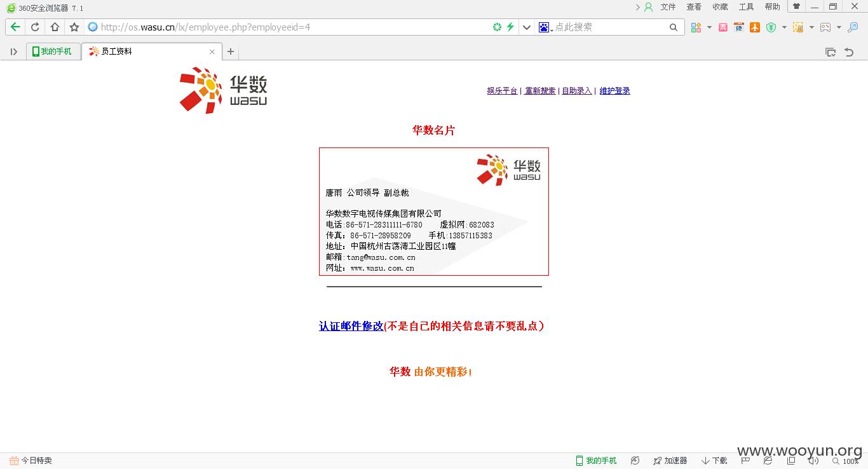Click the green shield payment icon
Viewport: 868px width, 469px height.
click(771, 27)
